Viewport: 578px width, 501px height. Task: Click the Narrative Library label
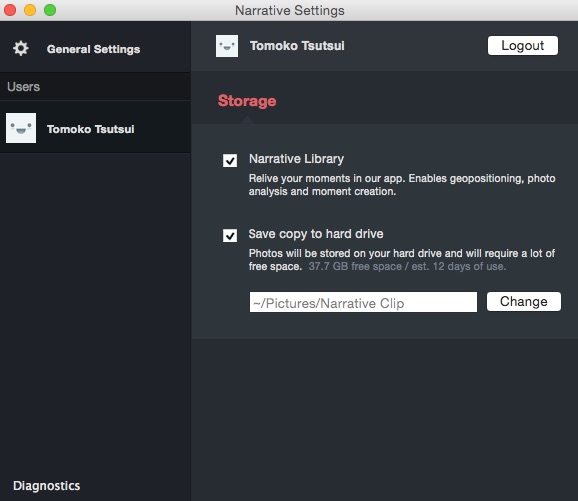pos(296,159)
